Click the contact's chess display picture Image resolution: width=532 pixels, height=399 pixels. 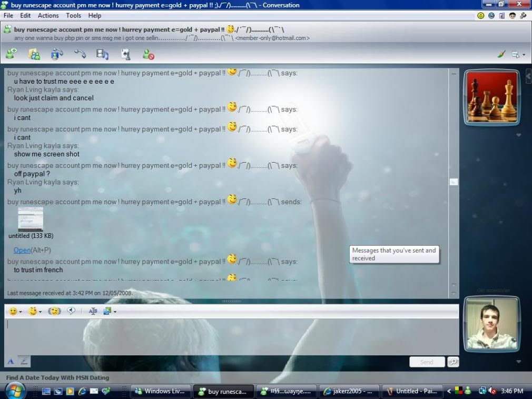[492, 97]
